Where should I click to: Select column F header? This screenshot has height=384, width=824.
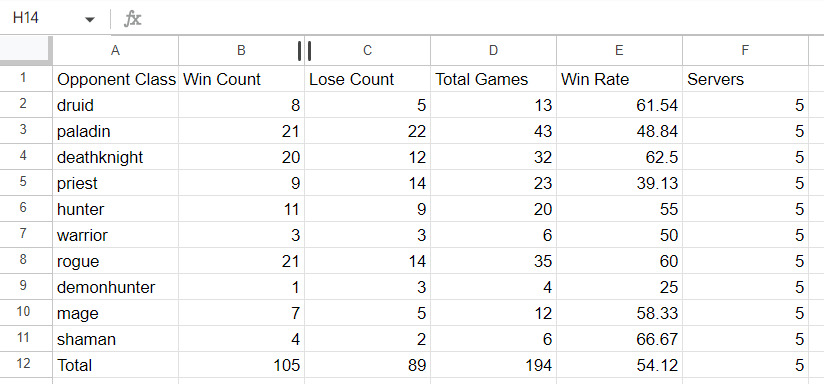click(745, 50)
